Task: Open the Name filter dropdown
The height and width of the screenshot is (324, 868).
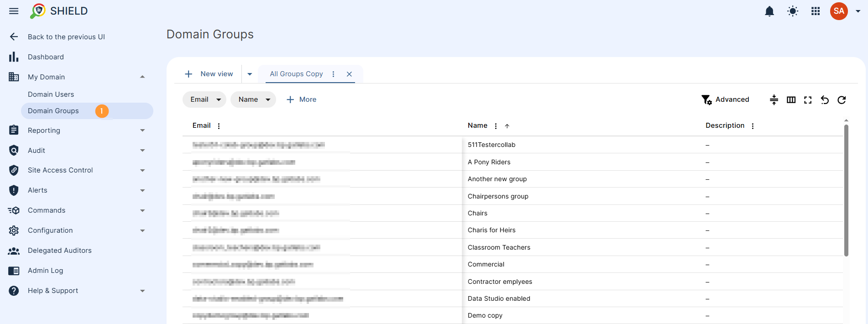Action: tap(253, 99)
